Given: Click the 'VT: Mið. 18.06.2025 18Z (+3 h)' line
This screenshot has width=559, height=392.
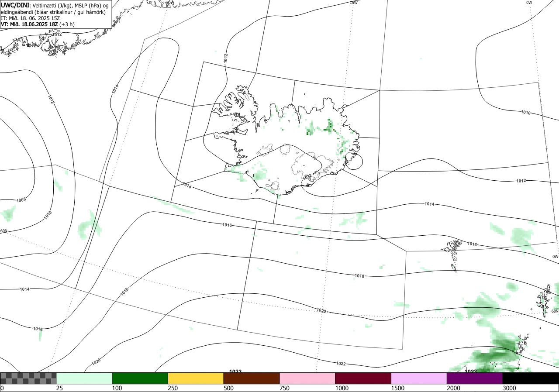Looking at the screenshot, I should click(x=38, y=24).
